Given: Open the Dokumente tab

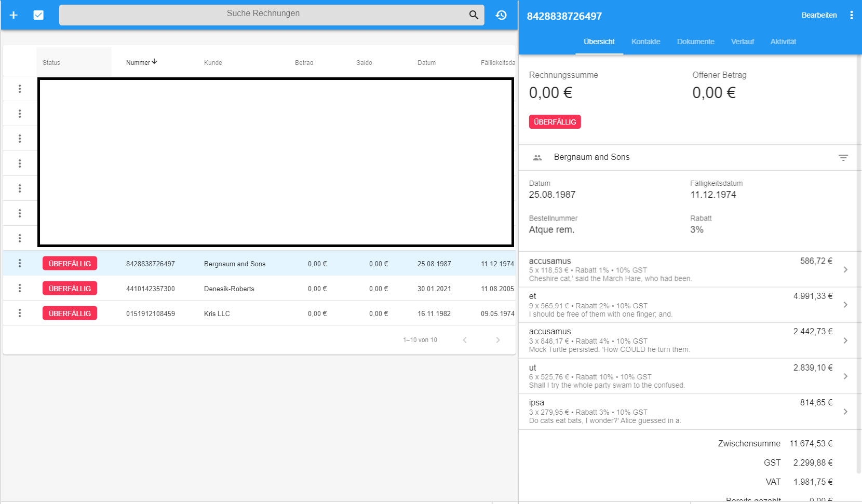Looking at the screenshot, I should click(x=695, y=42).
